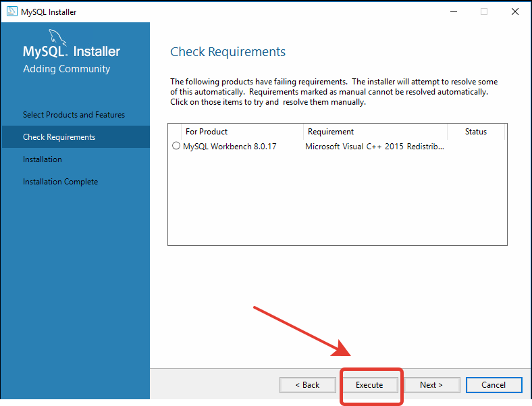Open the Installation step in sidebar
This screenshot has height=406, width=532.
point(43,159)
